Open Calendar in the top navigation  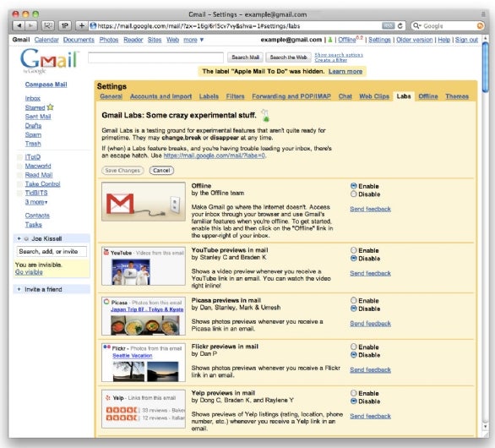click(46, 40)
